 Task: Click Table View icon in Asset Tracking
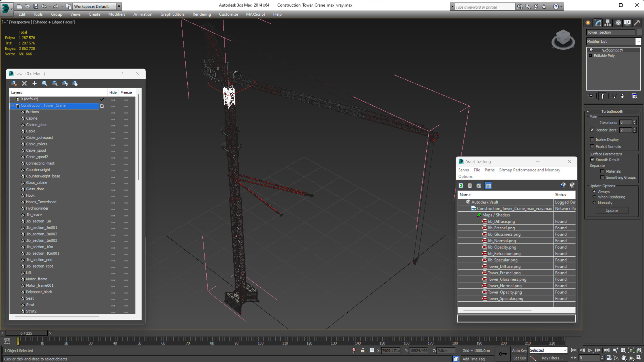[488, 186]
